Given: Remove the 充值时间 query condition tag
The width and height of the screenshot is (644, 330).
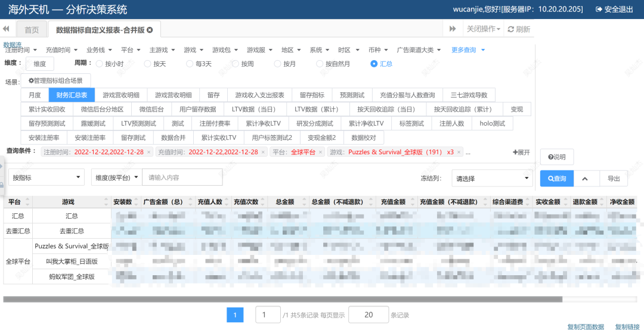Looking at the screenshot, I should (x=263, y=152).
